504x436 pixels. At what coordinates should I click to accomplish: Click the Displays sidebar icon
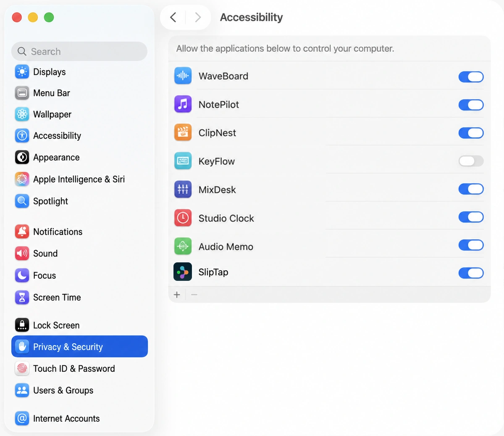(22, 71)
